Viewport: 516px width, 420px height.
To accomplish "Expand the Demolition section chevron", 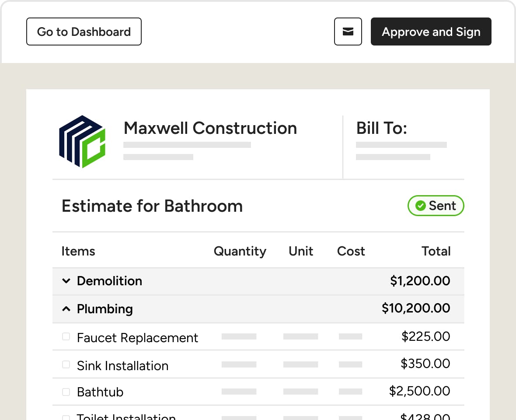I will point(66,281).
